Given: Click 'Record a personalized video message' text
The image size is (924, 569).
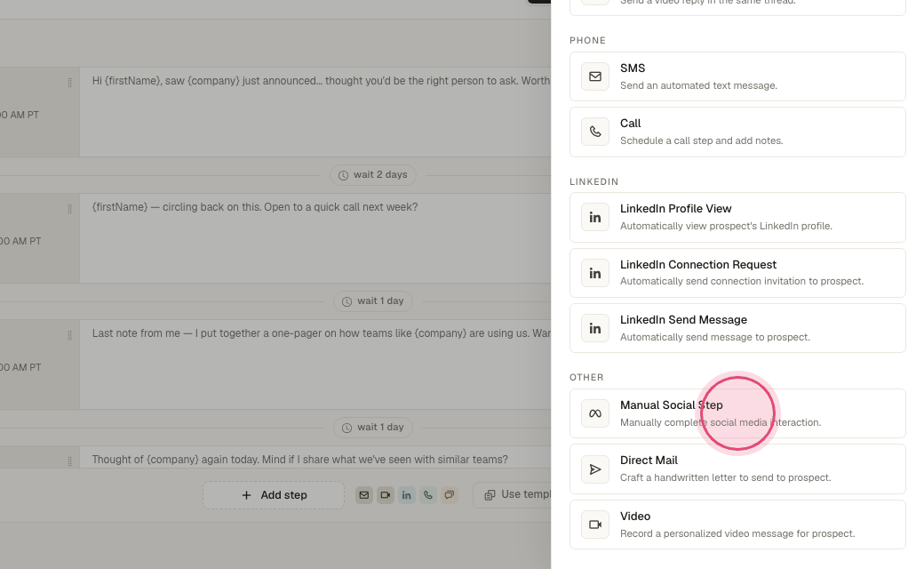Looking at the screenshot, I should pyautogui.click(x=737, y=533).
